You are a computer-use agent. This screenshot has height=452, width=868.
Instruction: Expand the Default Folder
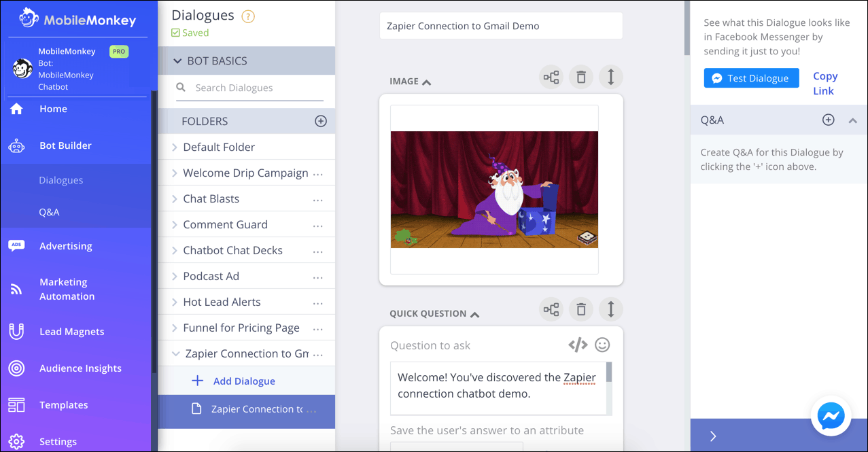pyautogui.click(x=175, y=147)
